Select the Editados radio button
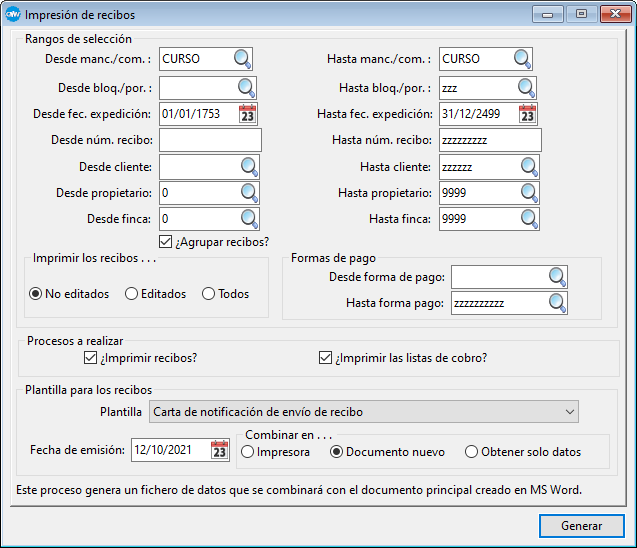 pos(131,294)
